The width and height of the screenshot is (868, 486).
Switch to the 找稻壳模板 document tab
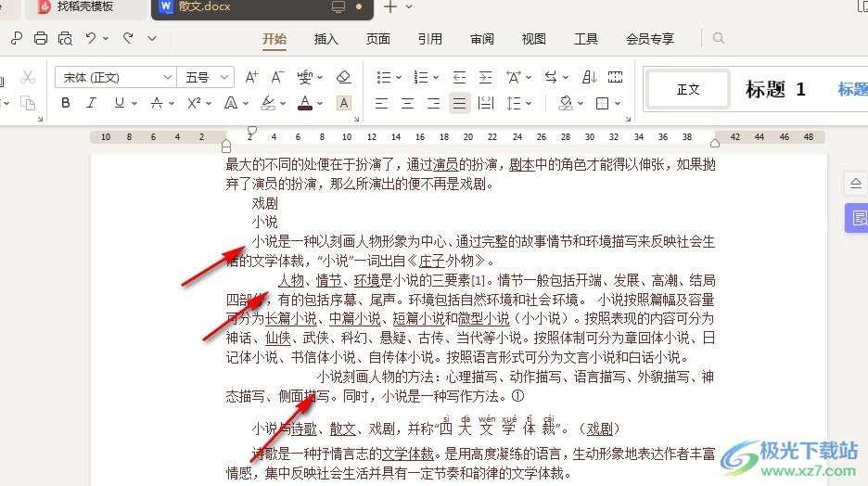[83, 6]
